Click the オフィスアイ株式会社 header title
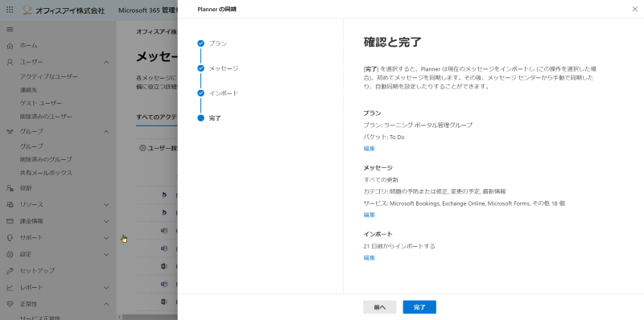Screen dimensions: 644x320 pyautogui.click(x=70, y=10)
